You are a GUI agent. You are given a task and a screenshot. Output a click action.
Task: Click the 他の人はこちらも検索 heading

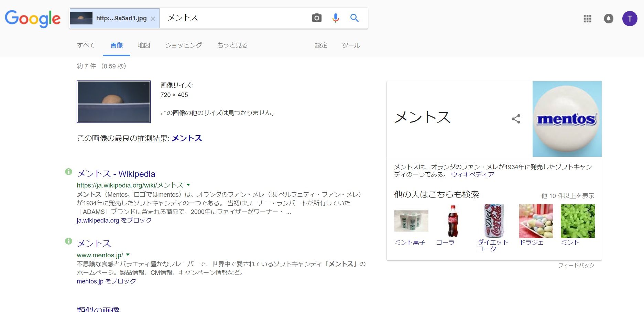tap(437, 194)
